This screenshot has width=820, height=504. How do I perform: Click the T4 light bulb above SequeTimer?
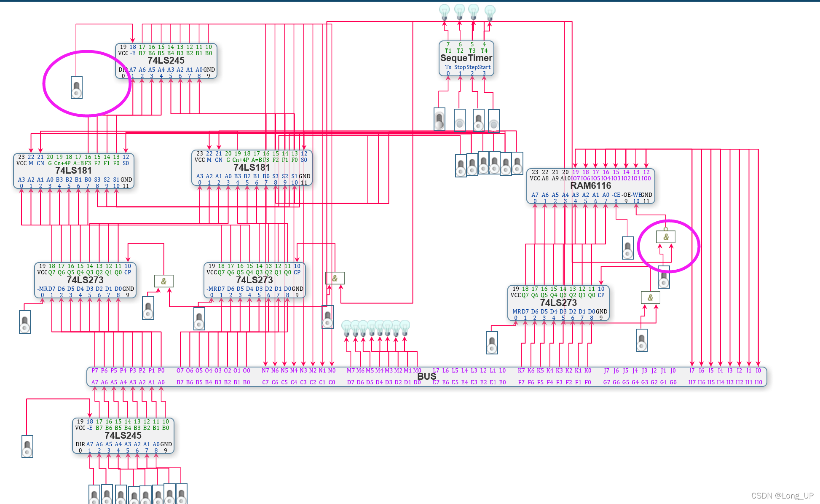[490, 12]
